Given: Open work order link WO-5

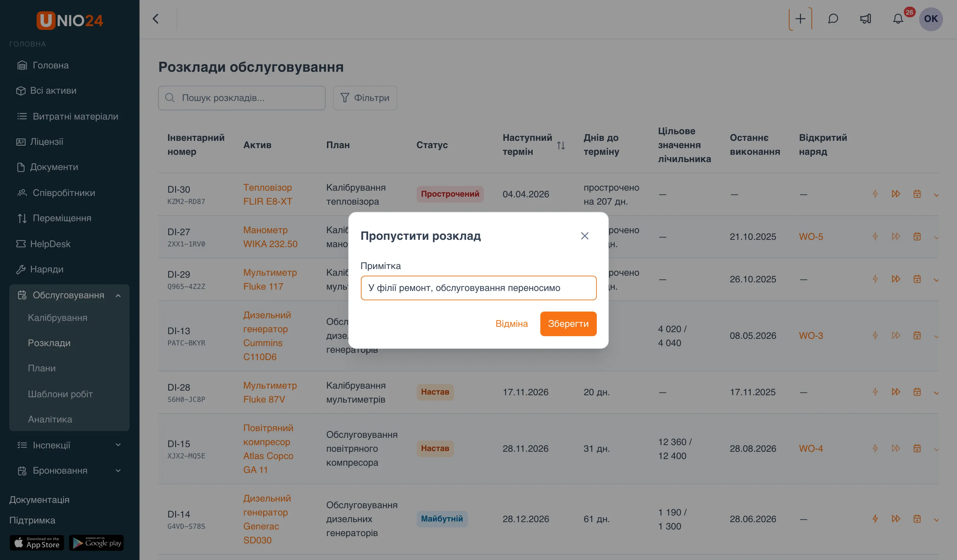Looking at the screenshot, I should [x=810, y=236].
